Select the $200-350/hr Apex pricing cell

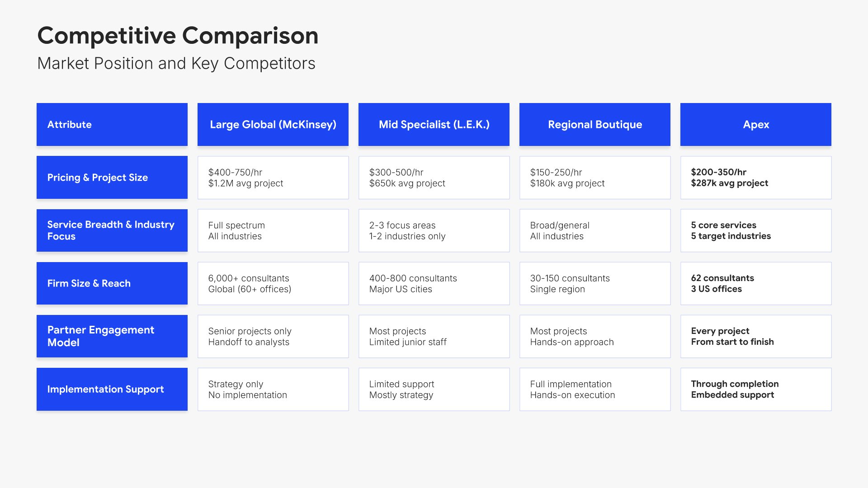[x=755, y=178]
